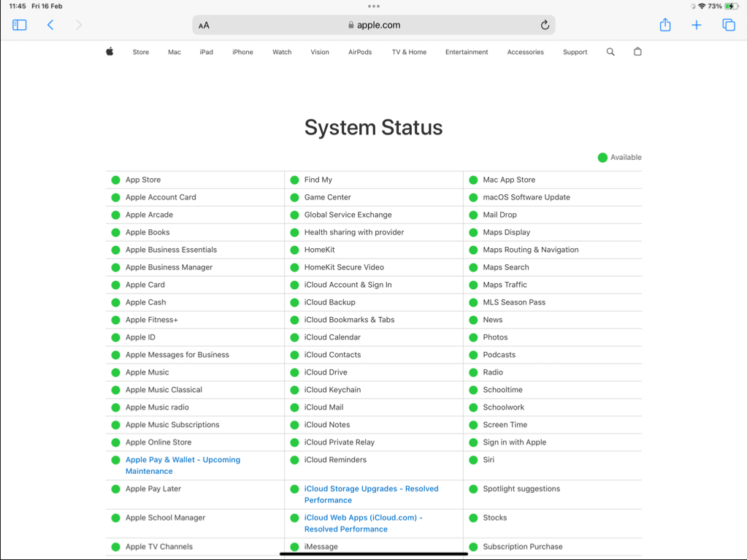
Task: Click the Sign in with Apple row
Action: (x=553, y=442)
